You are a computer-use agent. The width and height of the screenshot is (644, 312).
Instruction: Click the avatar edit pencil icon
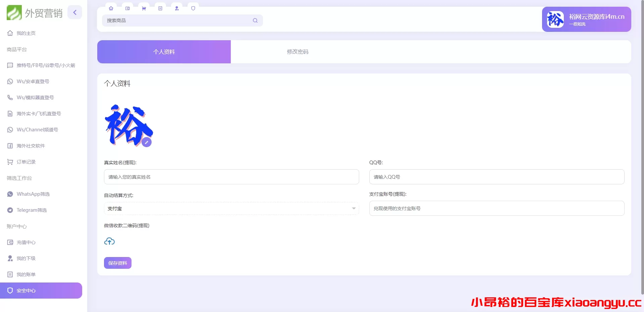point(147,142)
